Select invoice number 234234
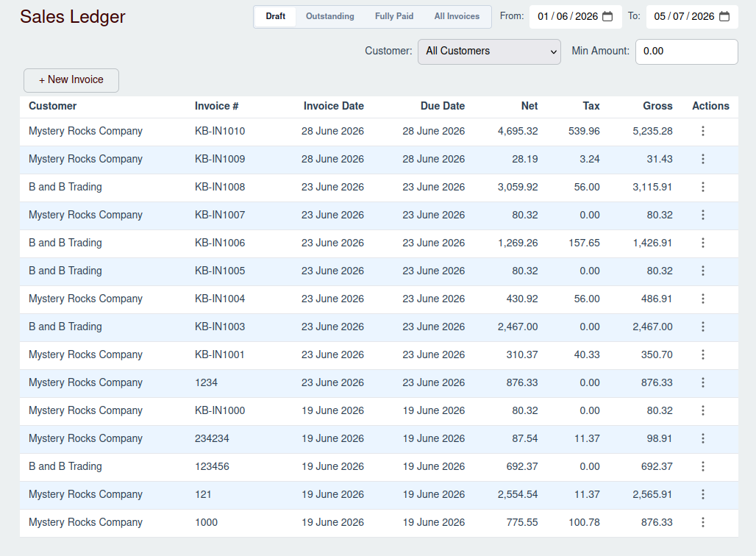 tap(212, 439)
